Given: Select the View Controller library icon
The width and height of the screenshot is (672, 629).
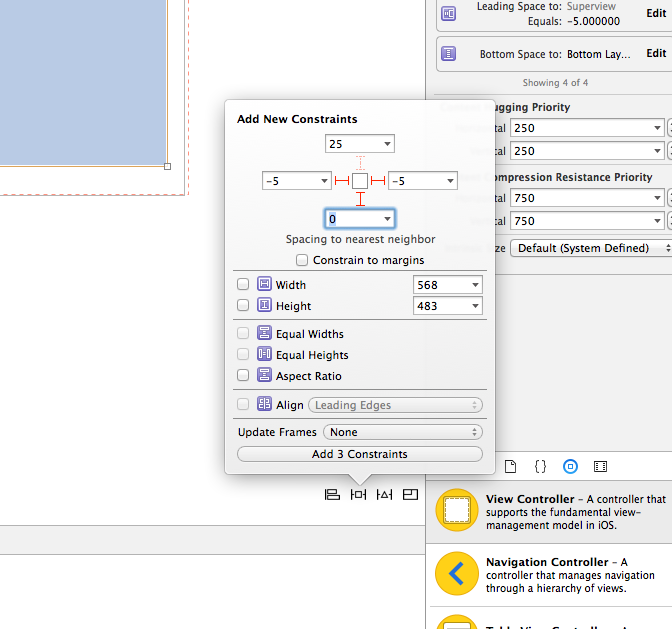Looking at the screenshot, I should [457, 510].
